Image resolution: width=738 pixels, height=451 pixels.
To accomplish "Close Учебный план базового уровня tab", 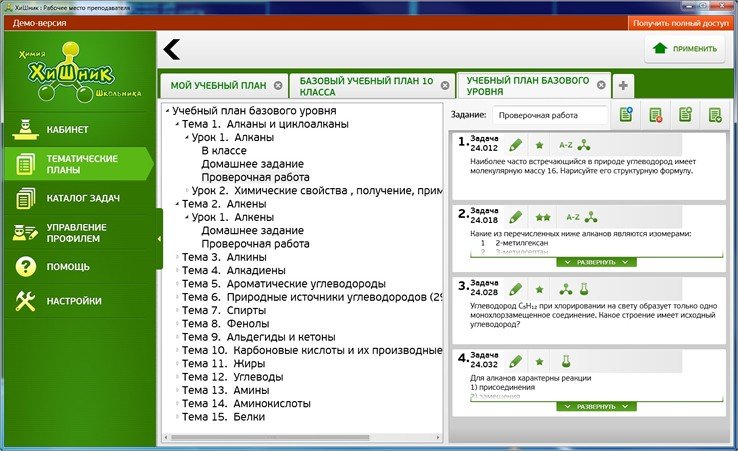I will 601,85.
